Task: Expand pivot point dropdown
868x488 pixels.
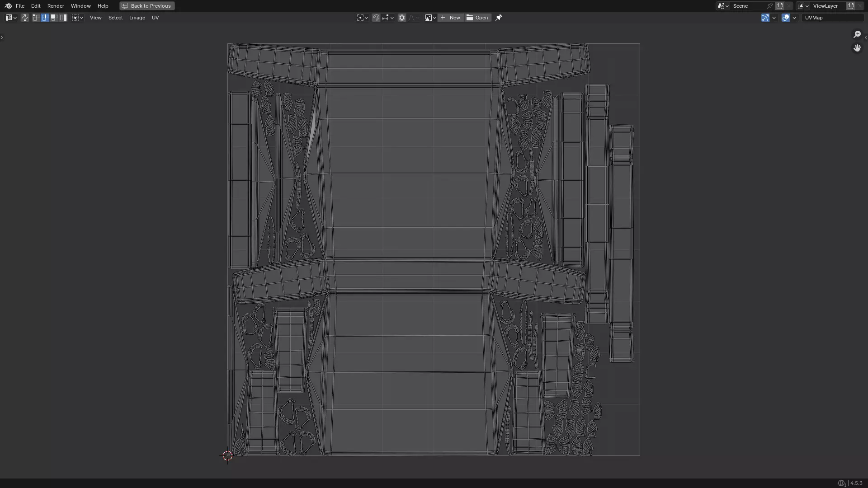Action: pos(362,18)
